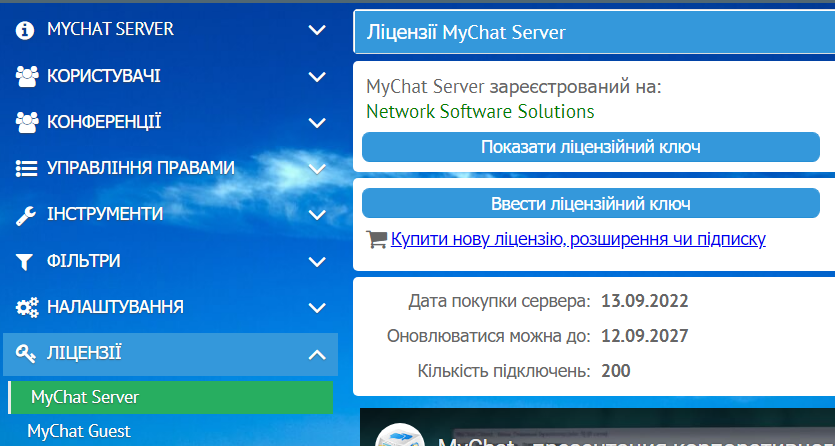The height and width of the screenshot is (446, 835).
Task: Click Ввести ліцензійний ключ button
Action: click(x=591, y=203)
